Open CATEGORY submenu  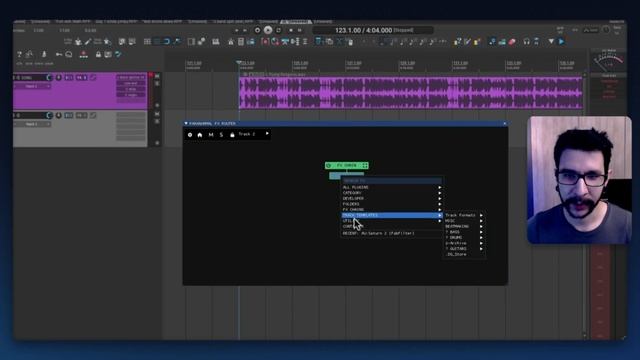click(x=391, y=193)
